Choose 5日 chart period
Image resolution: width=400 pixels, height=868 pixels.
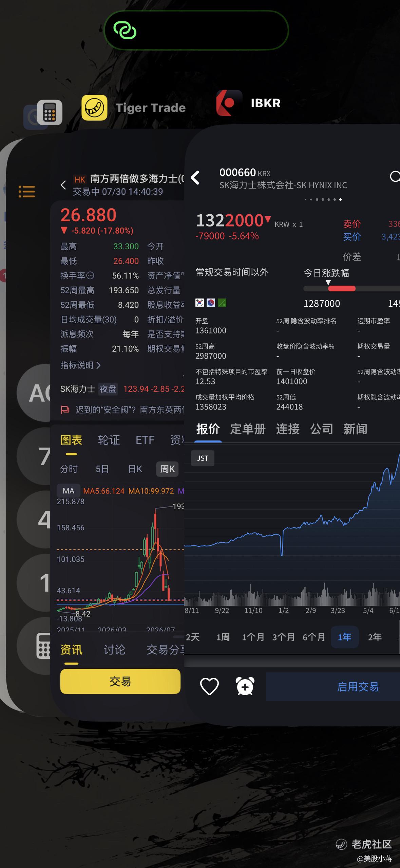[x=102, y=469]
